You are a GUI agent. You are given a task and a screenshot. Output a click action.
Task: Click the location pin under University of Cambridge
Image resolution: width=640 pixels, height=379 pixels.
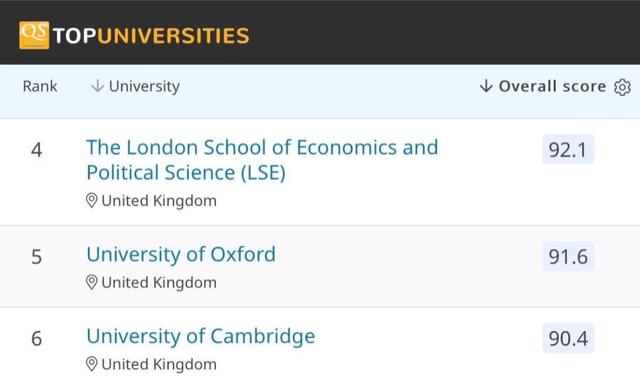coord(91,364)
